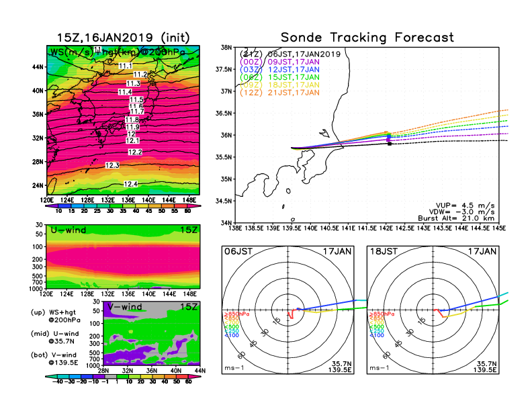Click the "36.5N" latitude label on the tracking map
532x411 pixels.
pyautogui.click(x=224, y=113)
